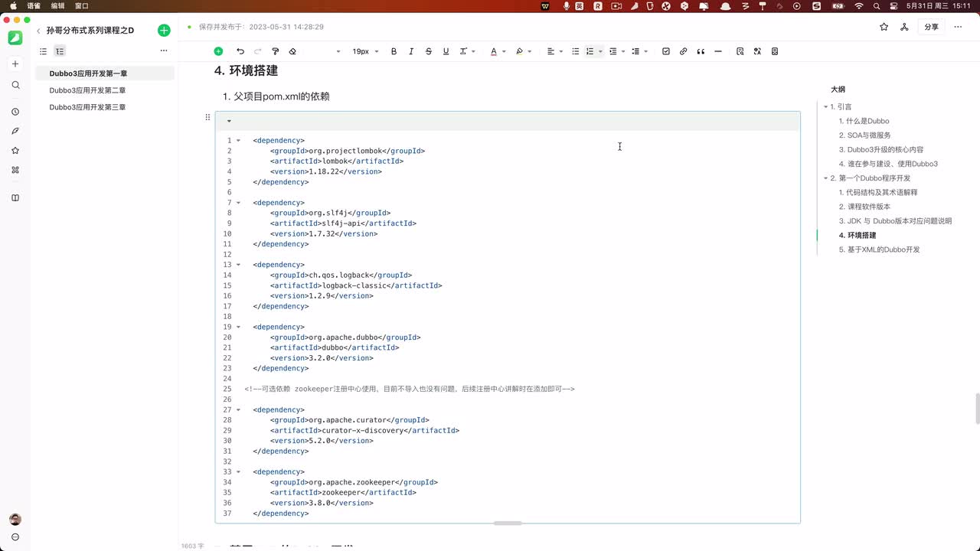This screenshot has height=551, width=980.
Task: Undo the last edit
Action: pyautogui.click(x=240, y=51)
